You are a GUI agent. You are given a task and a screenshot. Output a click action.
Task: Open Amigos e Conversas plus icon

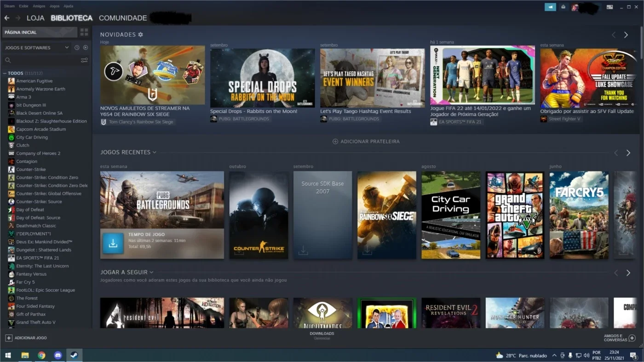(632, 338)
